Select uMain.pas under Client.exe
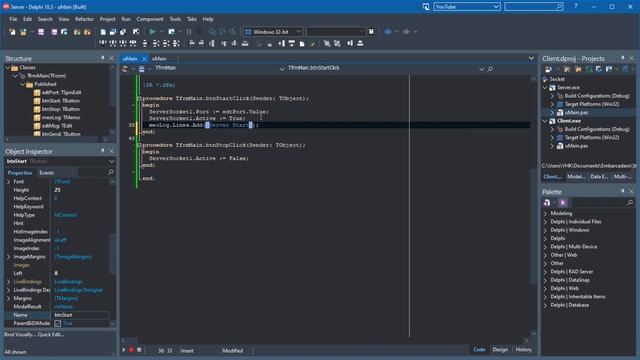The width and height of the screenshot is (640, 360). coord(576,146)
